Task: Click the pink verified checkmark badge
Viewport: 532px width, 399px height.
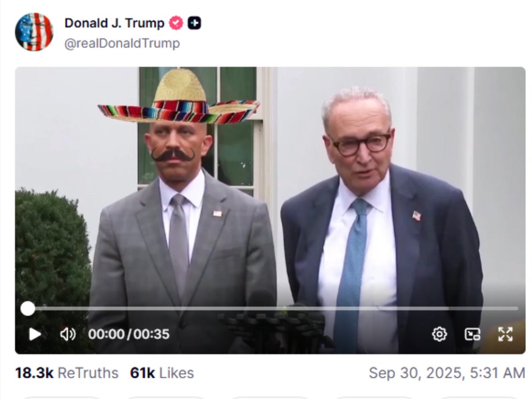Action: (176, 23)
